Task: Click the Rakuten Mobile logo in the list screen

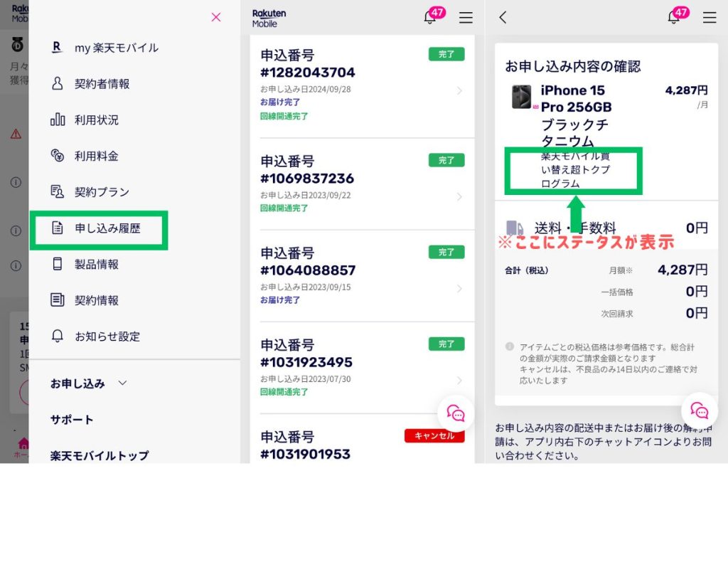Action: [269, 18]
